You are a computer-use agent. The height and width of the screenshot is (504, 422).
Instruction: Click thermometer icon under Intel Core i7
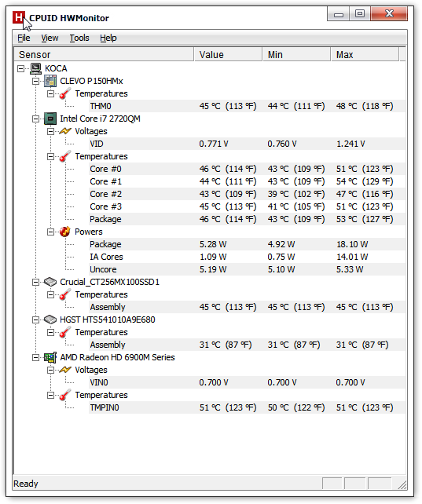point(65,156)
